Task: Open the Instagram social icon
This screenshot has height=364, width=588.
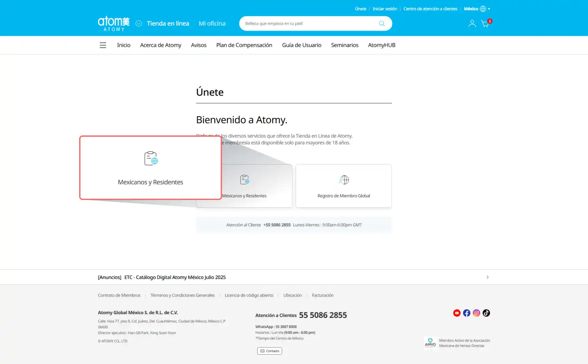Action: pyautogui.click(x=477, y=313)
